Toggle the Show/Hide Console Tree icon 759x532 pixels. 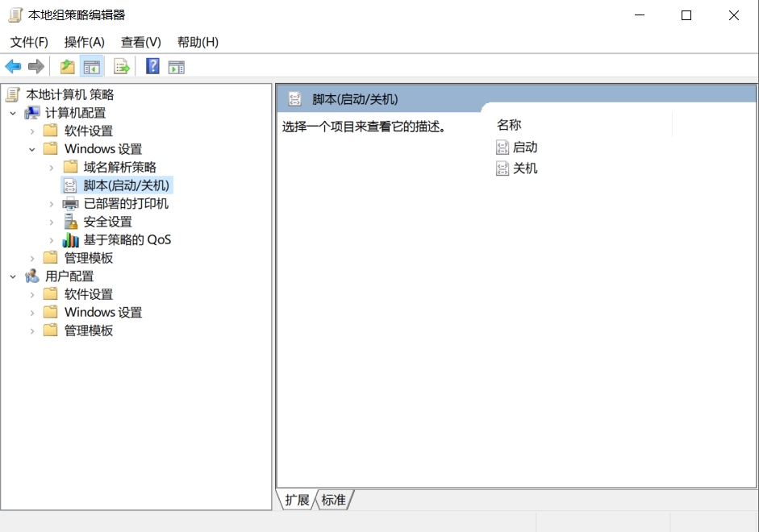91,67
